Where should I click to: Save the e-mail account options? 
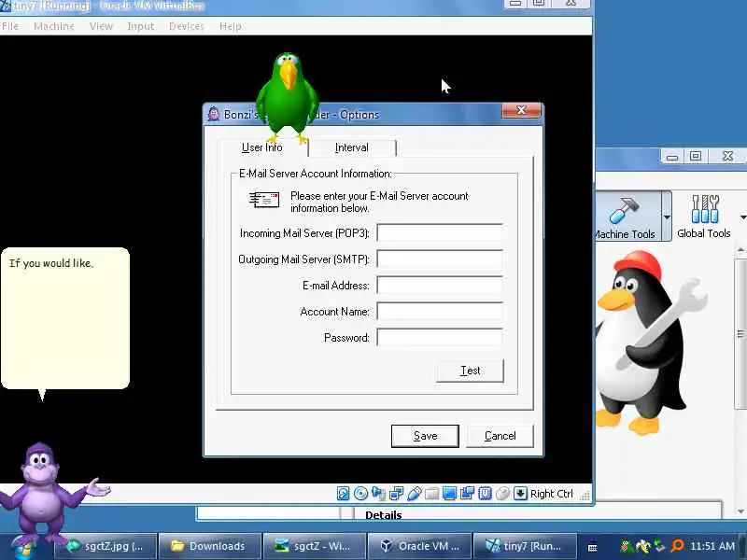point(425,436)
